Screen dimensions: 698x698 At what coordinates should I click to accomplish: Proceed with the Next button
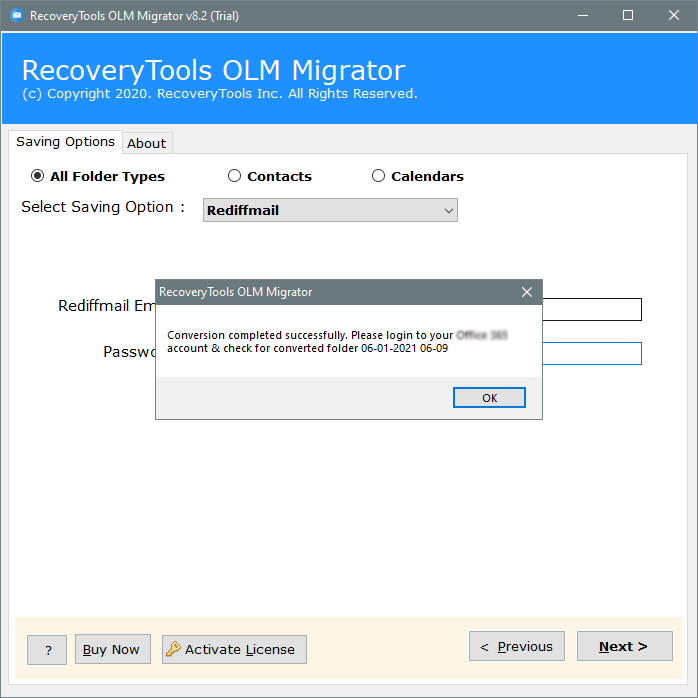(625, 646)
